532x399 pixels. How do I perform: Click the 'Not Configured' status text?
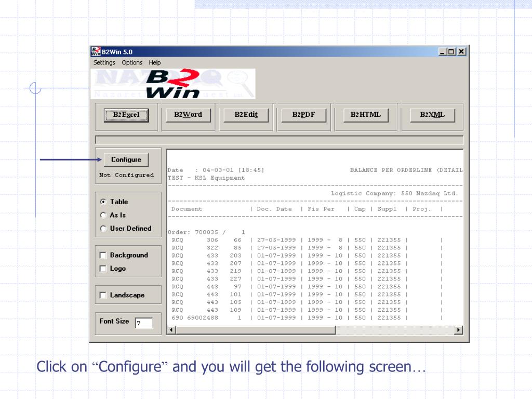[127, 175]
